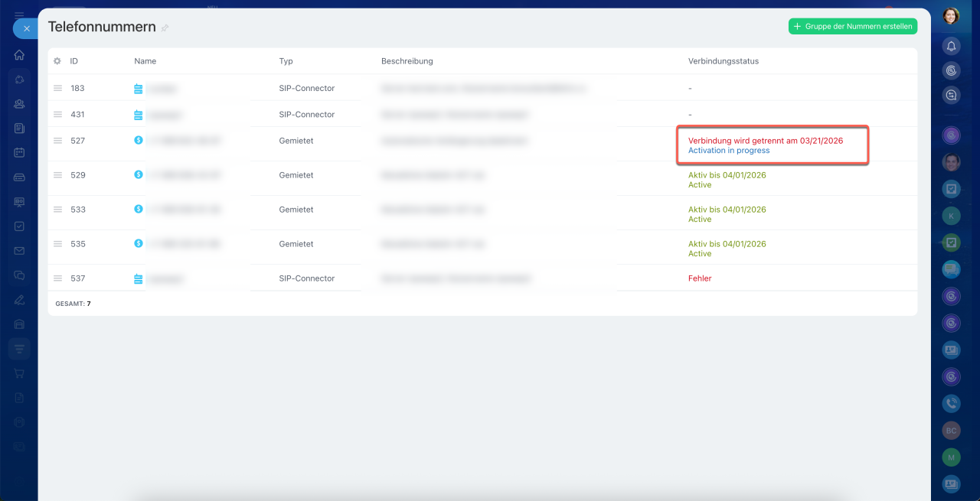This screenshot has height=501, width=980.
Task: Open chat with contact BC
Action: (951, 431)
